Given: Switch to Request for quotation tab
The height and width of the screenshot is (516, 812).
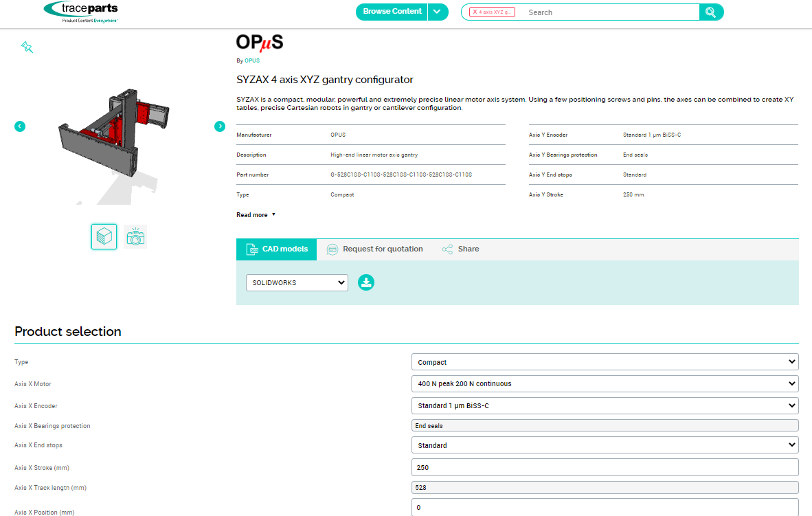Looking at the screenshot, I should coord(375,249).
